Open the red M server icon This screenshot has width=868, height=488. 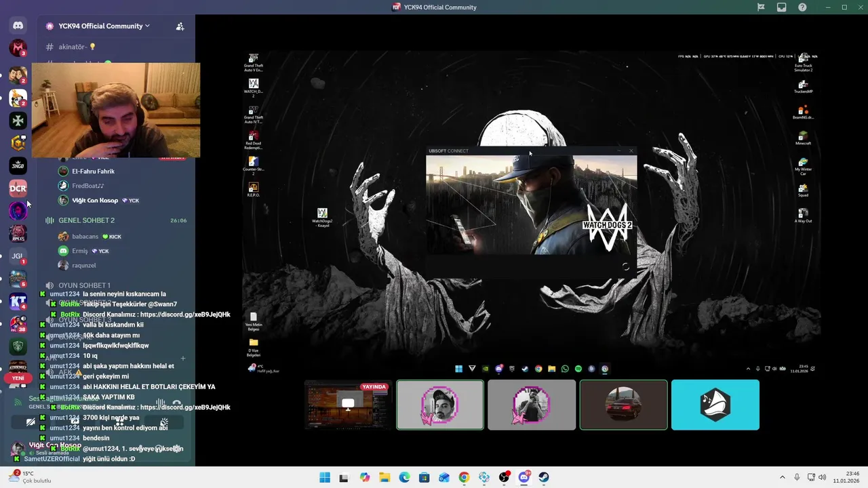pyautogui.click(x=18, y=48)
